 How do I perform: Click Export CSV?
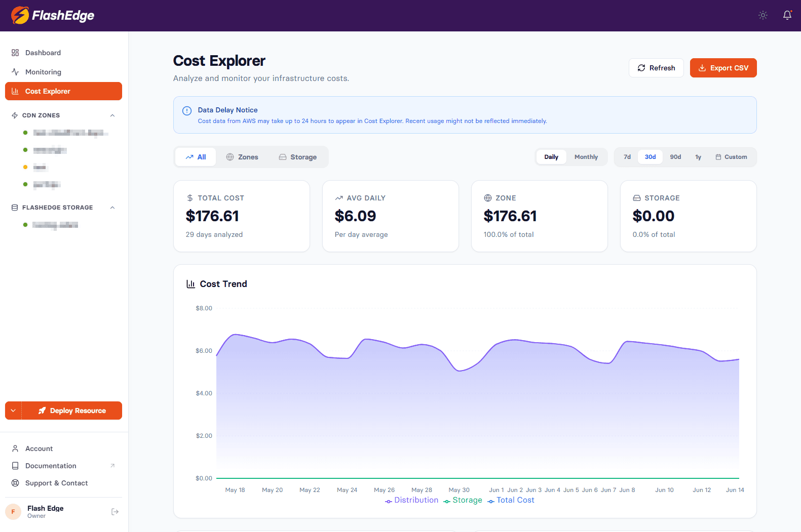(x=723, y=68)
